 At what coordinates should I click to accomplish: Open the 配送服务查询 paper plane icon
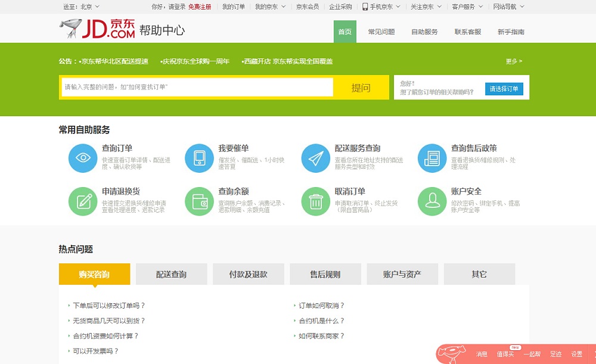[x=315, y=158]
